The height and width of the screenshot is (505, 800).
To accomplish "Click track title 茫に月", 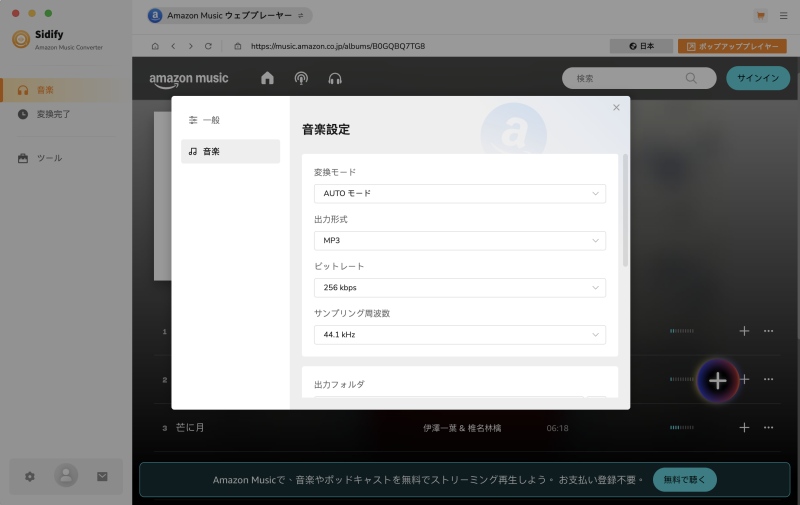I will click(190, 427).
